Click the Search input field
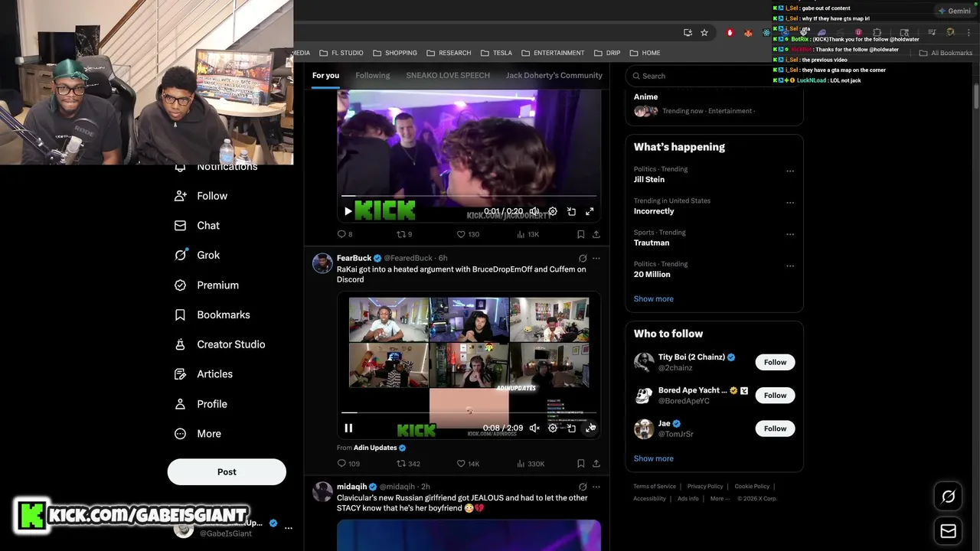 click(714, 76)
